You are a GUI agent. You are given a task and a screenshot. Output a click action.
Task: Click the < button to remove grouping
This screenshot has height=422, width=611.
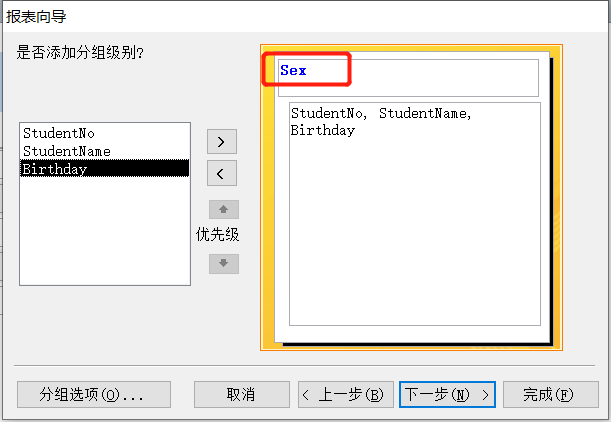click(x=221, y=172)
